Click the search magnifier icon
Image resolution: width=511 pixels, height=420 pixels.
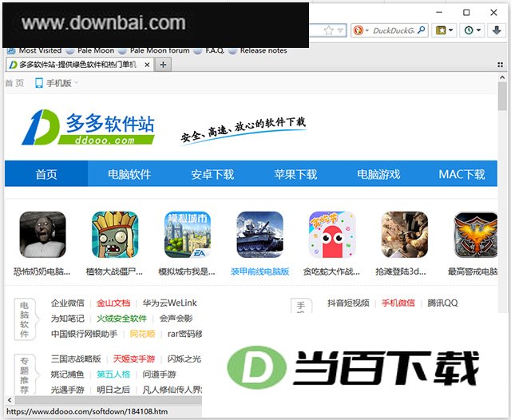(421, 30)
